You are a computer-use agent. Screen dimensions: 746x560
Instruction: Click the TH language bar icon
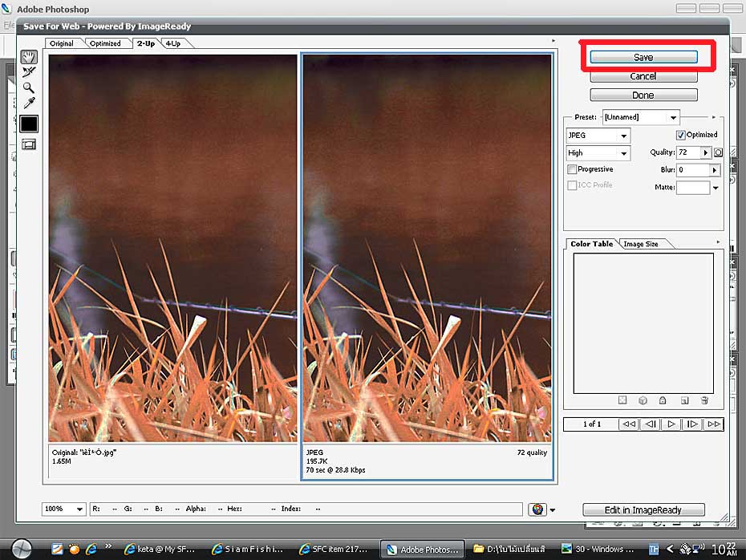click(x=655, y=550)
